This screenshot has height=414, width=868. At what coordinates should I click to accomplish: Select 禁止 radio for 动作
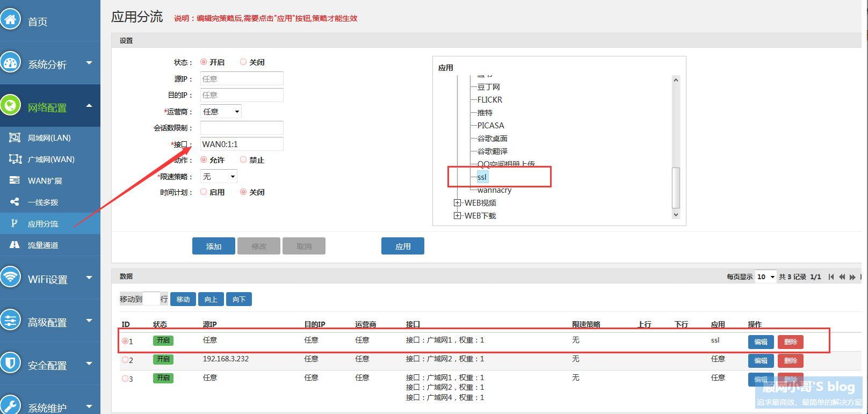243,160
